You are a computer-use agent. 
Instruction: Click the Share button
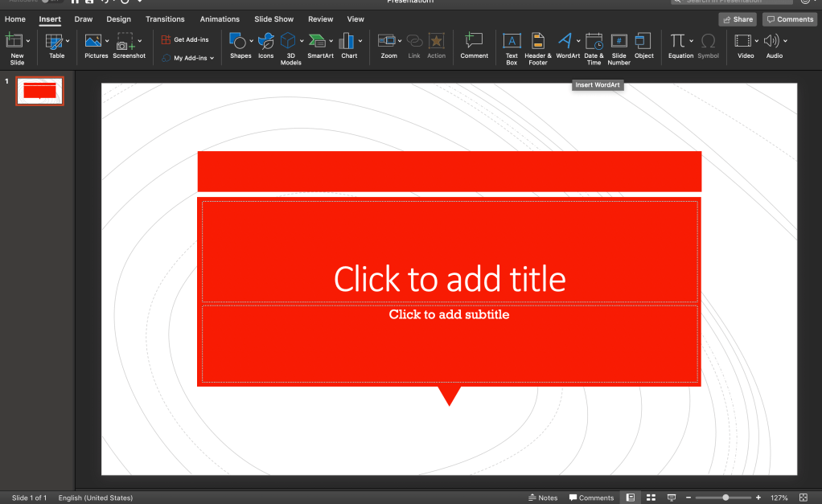coord(738,19)
